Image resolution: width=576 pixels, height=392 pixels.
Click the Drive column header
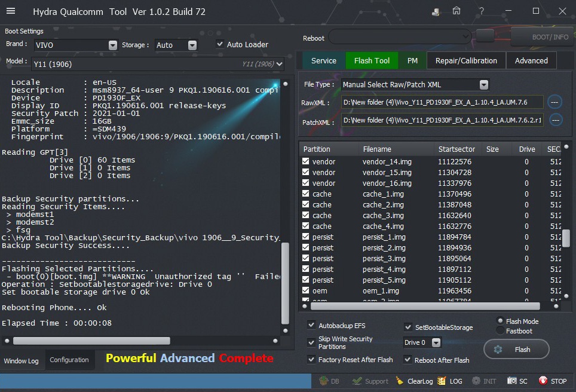pos(527,149)
